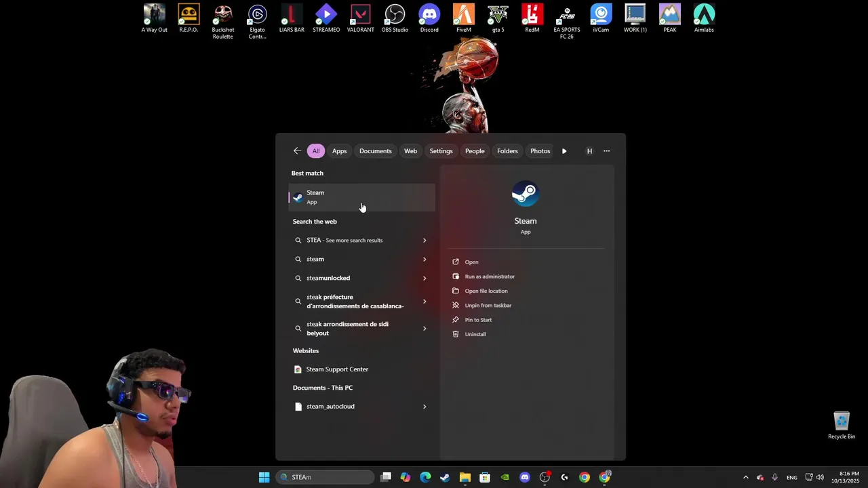Open File Explorer from taskbar

click(x=465, y=477)
